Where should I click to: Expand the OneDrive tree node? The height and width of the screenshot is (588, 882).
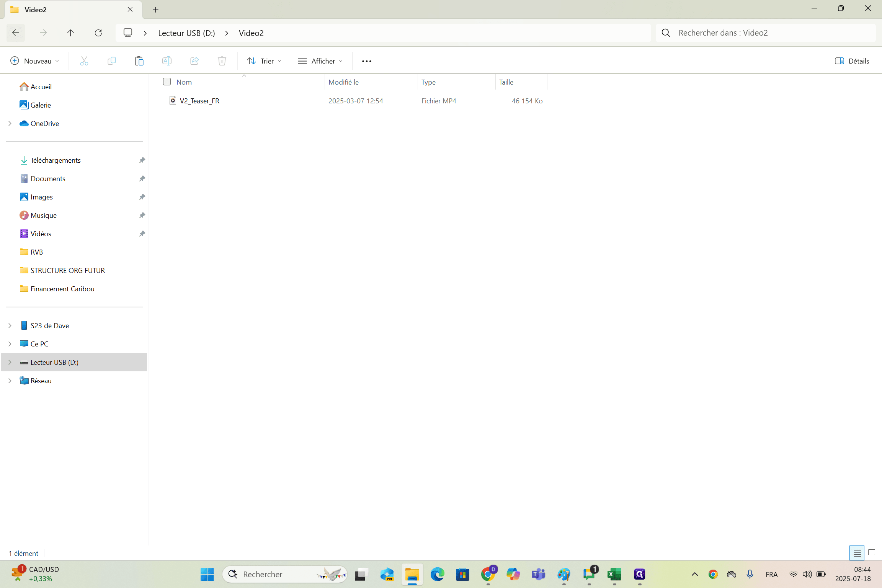tap(10, 123)
